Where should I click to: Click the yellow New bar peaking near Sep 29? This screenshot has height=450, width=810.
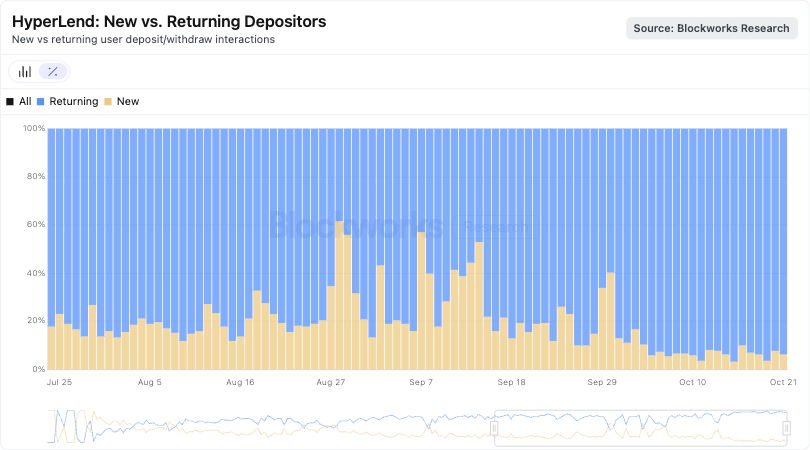pyautogui.click(x=611, y=321)
